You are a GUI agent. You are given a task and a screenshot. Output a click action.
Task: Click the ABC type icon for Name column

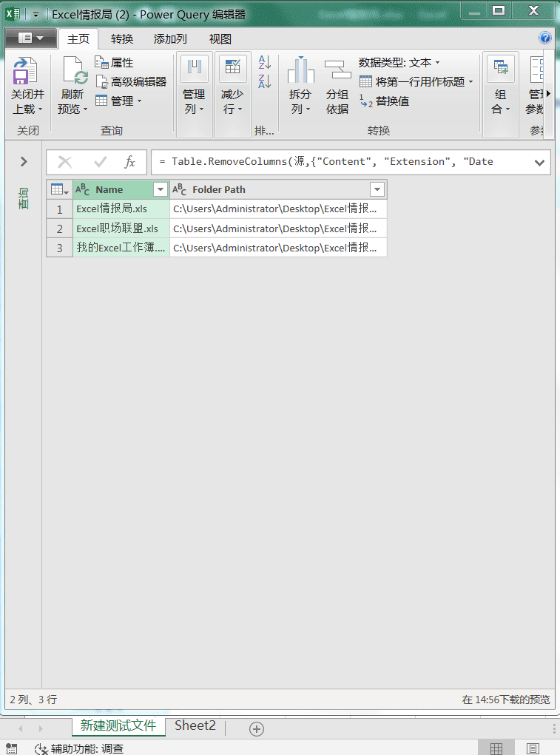coord(82,190)
